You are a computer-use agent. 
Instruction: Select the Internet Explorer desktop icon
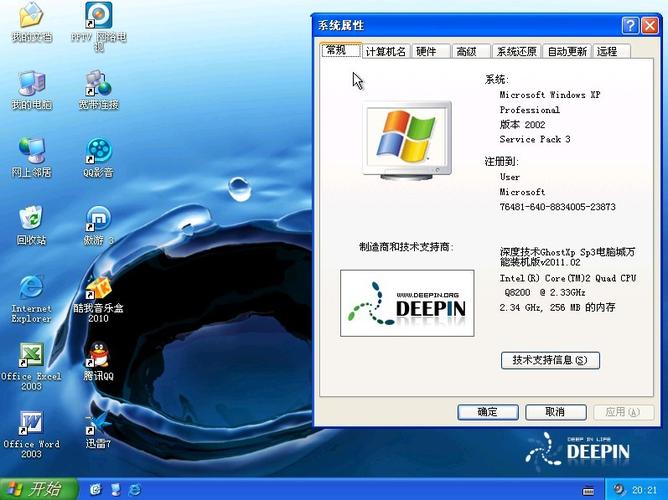pyautogui.click(x=31, y=299)
